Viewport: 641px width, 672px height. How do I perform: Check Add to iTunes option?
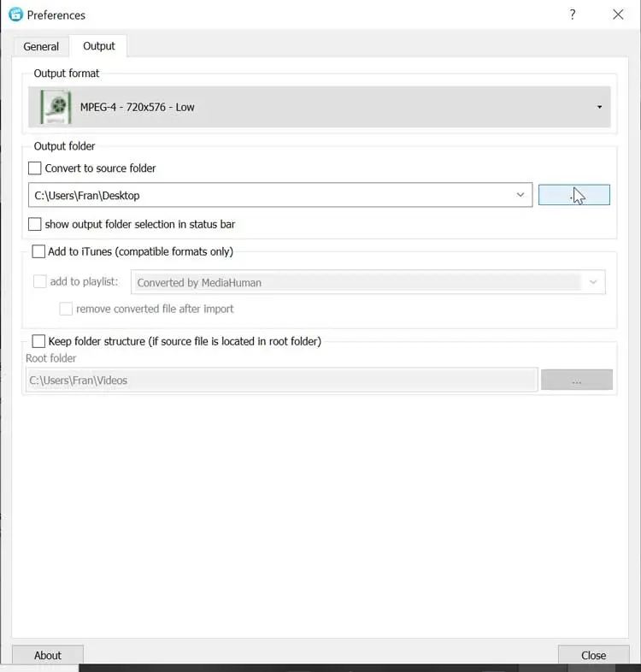pos(38,251)
